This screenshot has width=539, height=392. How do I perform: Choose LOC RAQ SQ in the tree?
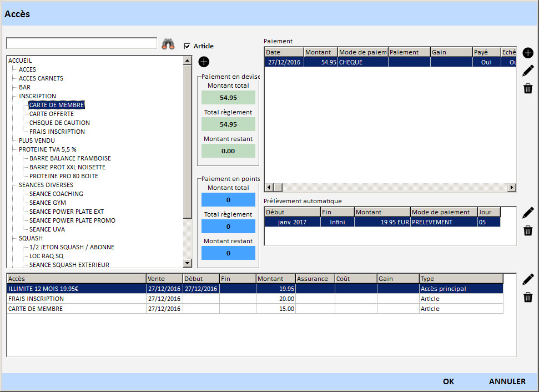click(47, 256)
